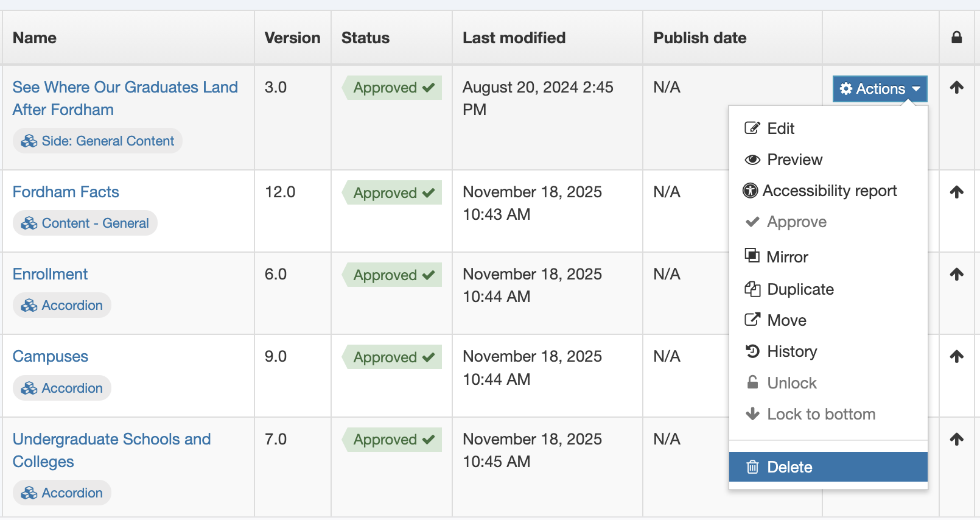Open the Enrollment content link
This screenshot has width=980, height=520.
coord(50,274)
